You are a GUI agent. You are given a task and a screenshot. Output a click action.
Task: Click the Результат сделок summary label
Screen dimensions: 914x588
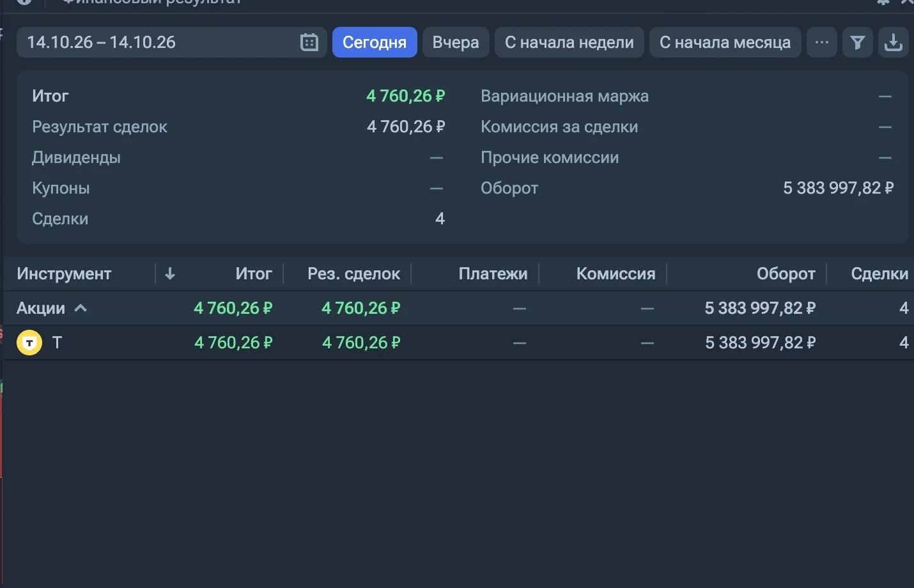pyautogui.click(x=100, y=127)
